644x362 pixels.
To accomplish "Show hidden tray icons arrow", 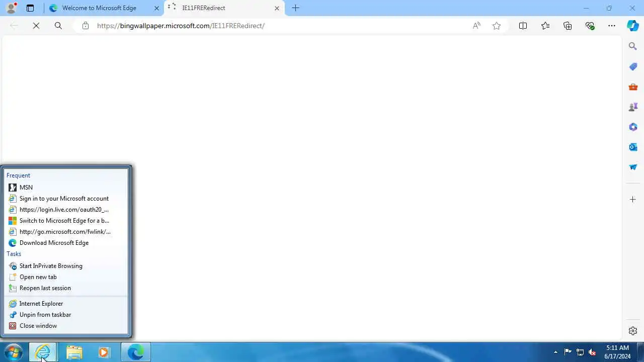I will pos(555,352).
